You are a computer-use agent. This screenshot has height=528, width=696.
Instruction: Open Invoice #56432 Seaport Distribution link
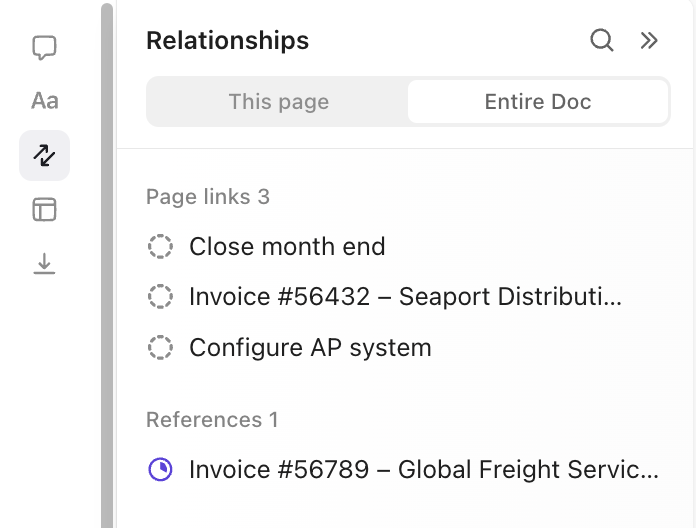pyautogui.click(x=405, y=297)
